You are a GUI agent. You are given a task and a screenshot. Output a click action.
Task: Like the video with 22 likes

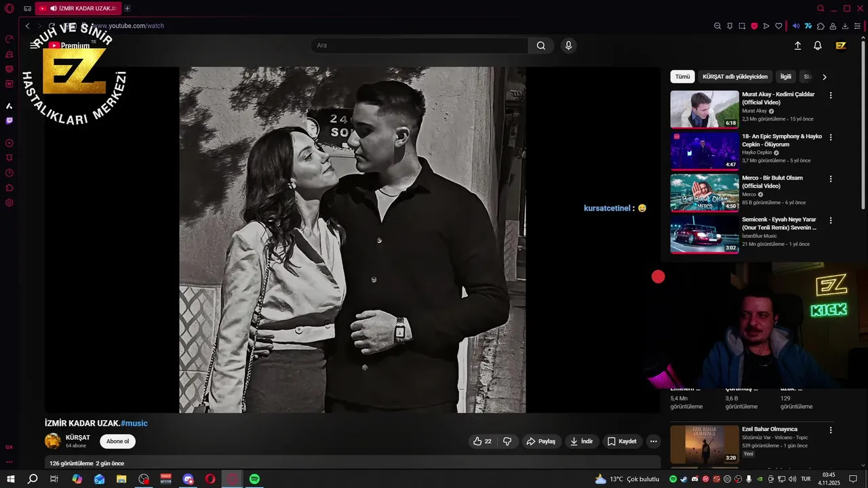(x=482, y=441)
